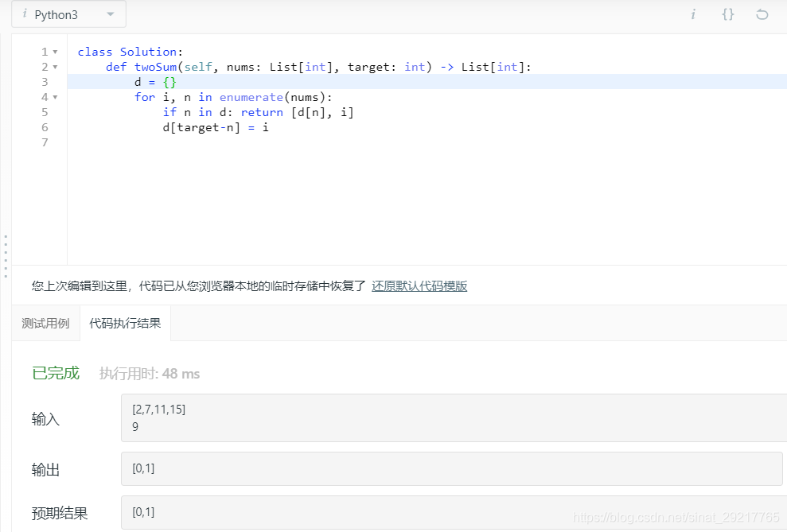Viewport: 787px width, 532px height.
Task: Click the info icon in the editor toolbar
Action: click(x=692, y=14)
